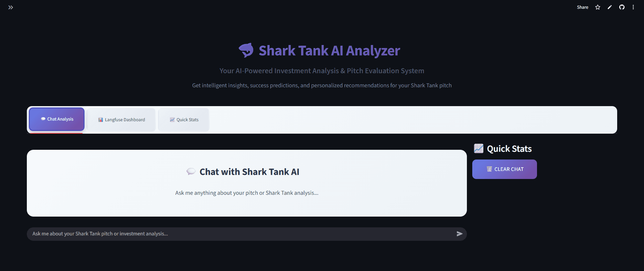This screenshot has height=271, width=644.
Task: Switch to the Langfuse Dashboard tab
Action: (x=121, y=120)
